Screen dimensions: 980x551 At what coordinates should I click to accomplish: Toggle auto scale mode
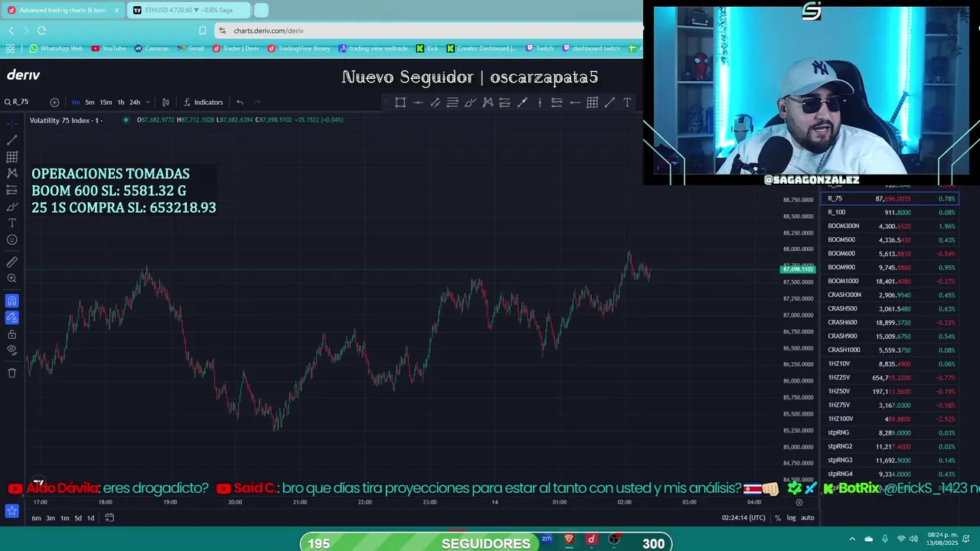[807, 518]
